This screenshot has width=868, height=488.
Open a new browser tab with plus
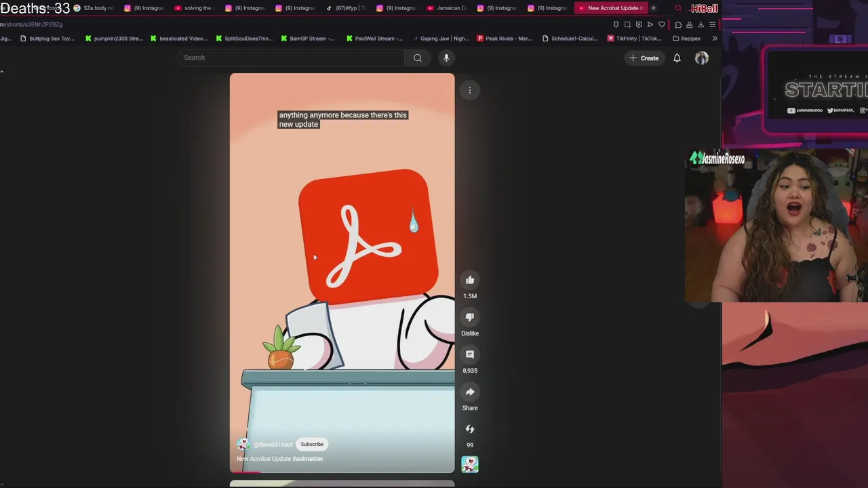653,8
